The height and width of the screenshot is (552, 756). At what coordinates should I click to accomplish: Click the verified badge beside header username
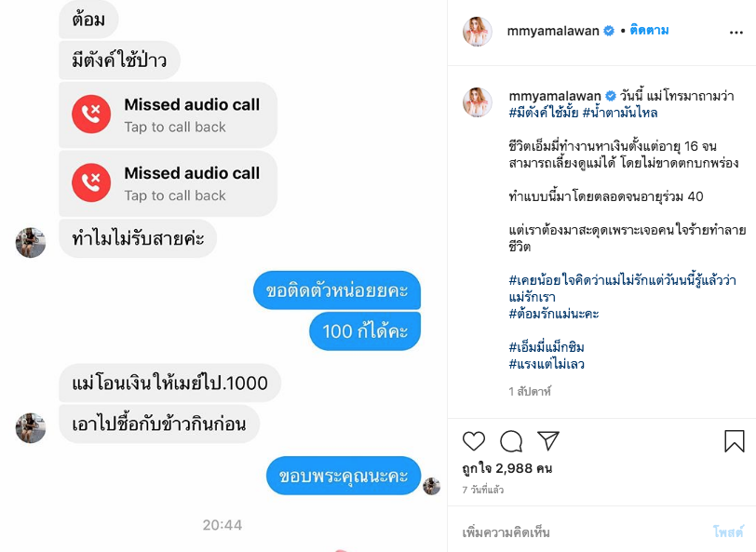pos(609,31)
